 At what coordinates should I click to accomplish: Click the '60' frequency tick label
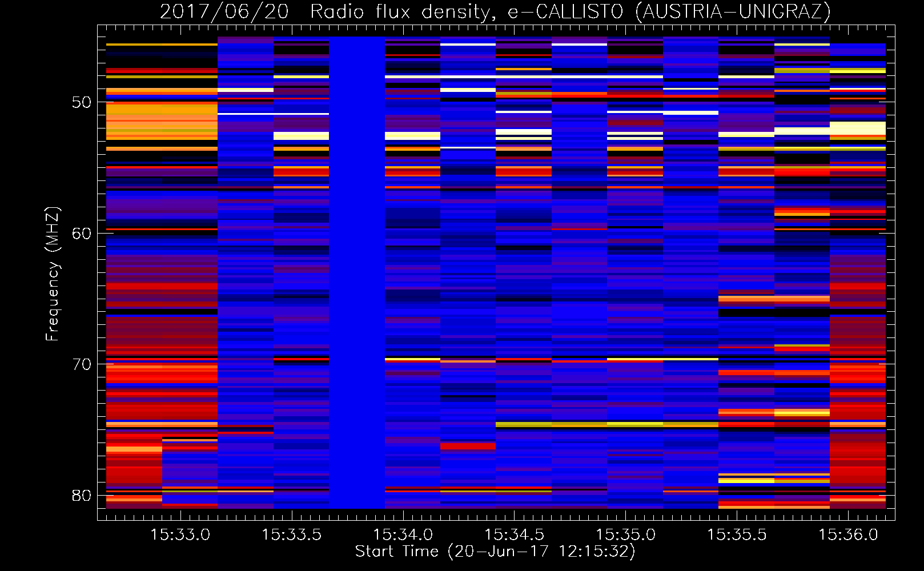(x=82, y=234)
